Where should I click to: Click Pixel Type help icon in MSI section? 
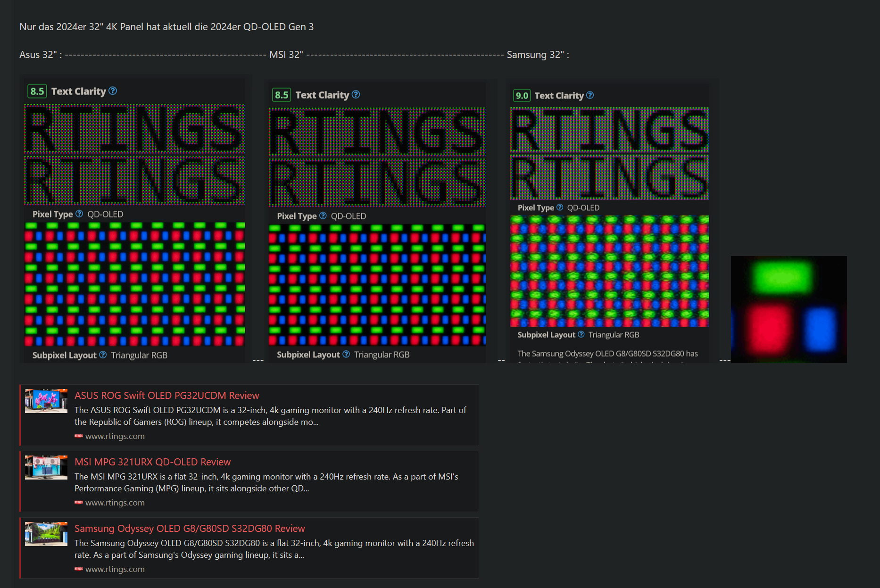[x=323, y=216]
